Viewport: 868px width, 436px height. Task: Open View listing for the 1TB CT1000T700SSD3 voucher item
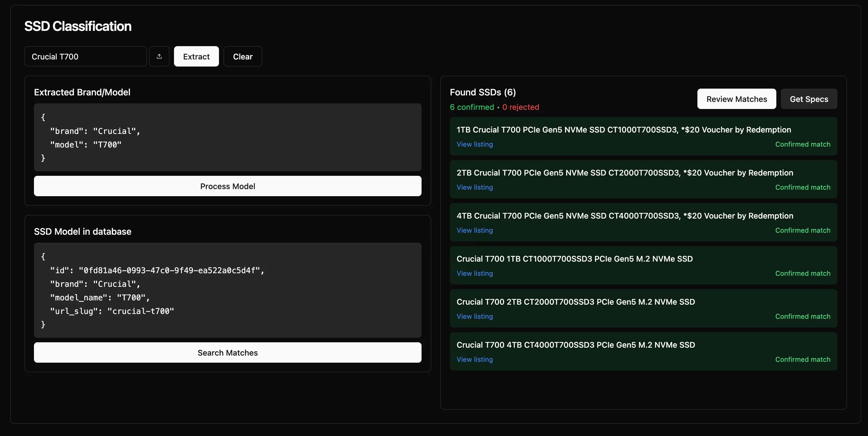pos(474,144)
